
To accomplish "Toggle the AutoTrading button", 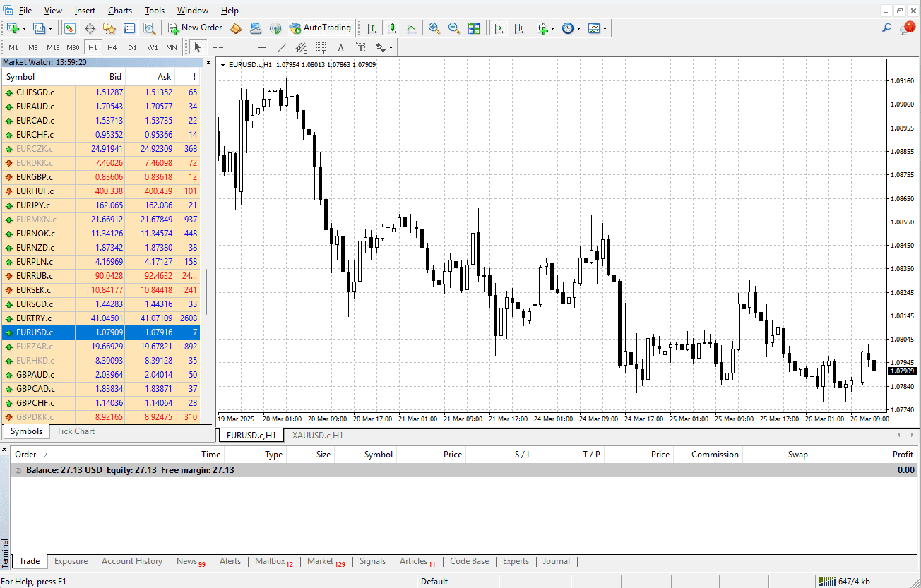I will coord(320,28).
